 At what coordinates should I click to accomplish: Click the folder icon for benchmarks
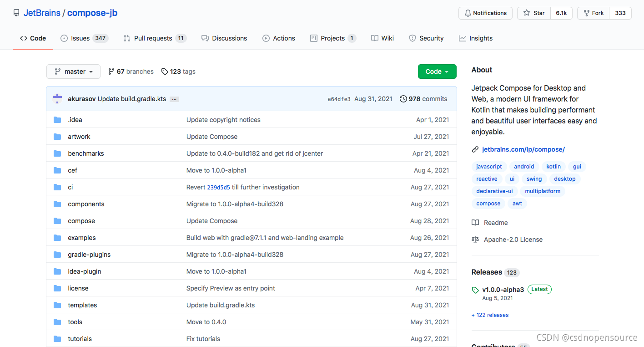pyautogui.click(x=57, y=153)
